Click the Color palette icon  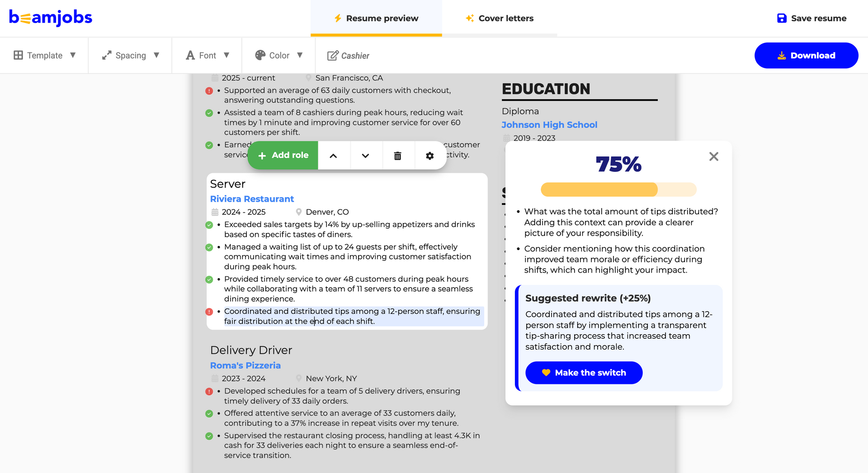(x=260, y=55)
